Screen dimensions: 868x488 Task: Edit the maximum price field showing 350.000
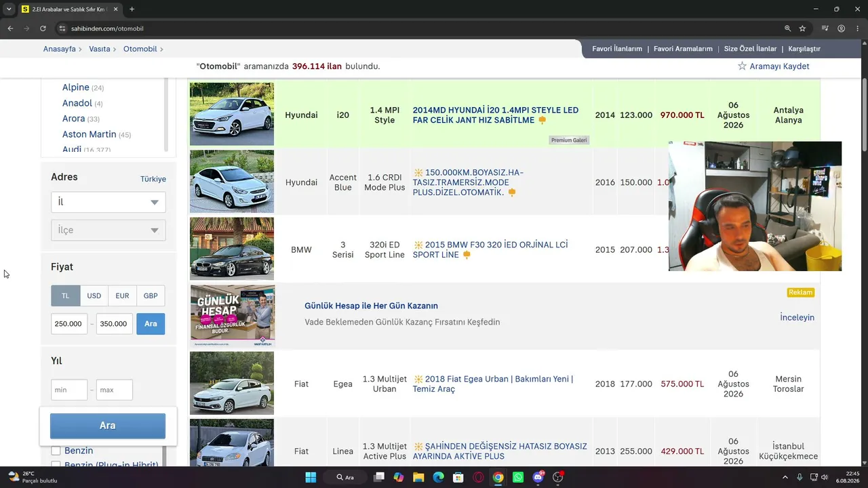click(x=115, y=323)
